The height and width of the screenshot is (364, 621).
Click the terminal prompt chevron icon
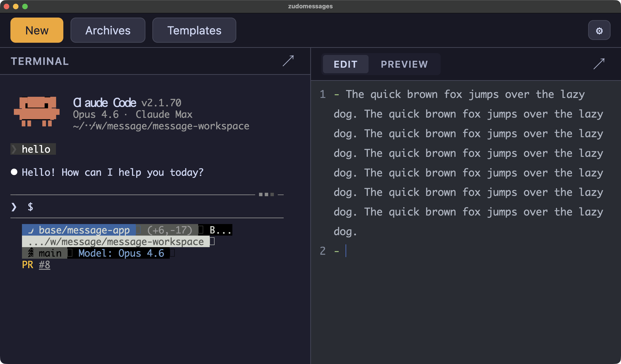(14, 207)
